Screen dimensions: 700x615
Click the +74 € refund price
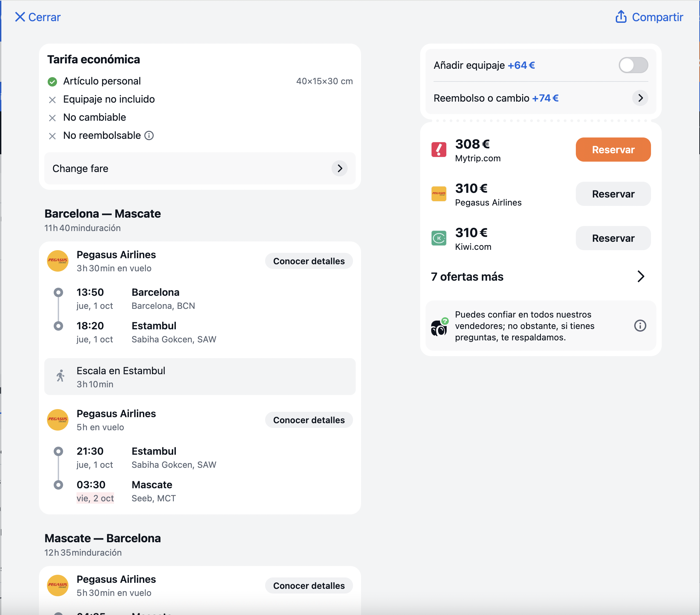click(545, 98)
